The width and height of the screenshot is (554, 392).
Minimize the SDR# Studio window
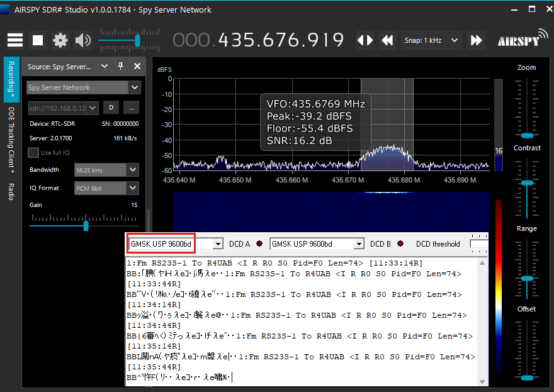pyautogui.click(x=514, y=9)
